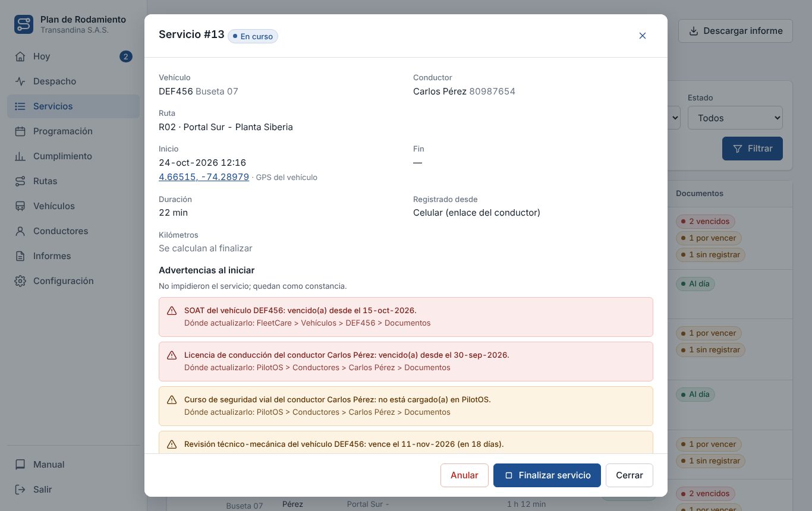The width and height of the screenshot is (812, 511).
Task: Open Hoy via its home icon
Action: (20, 56)
